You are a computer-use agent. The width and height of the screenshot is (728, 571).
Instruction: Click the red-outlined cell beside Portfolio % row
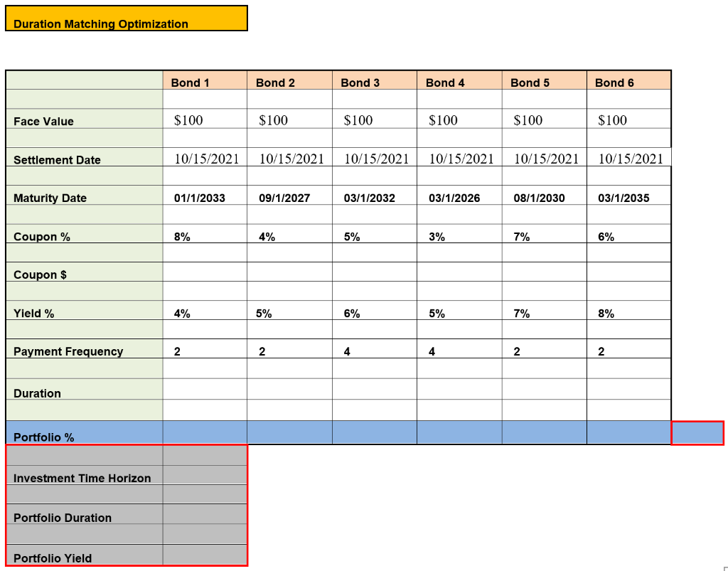697,432
